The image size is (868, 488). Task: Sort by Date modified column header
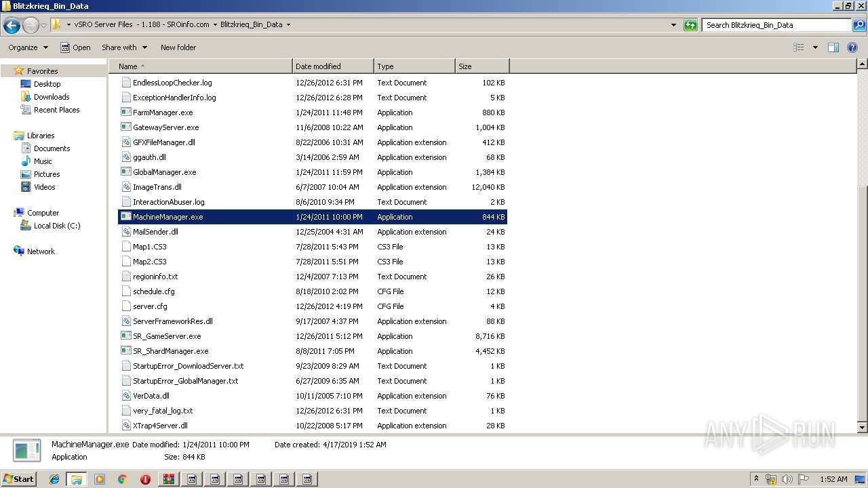tap(333, 66)
